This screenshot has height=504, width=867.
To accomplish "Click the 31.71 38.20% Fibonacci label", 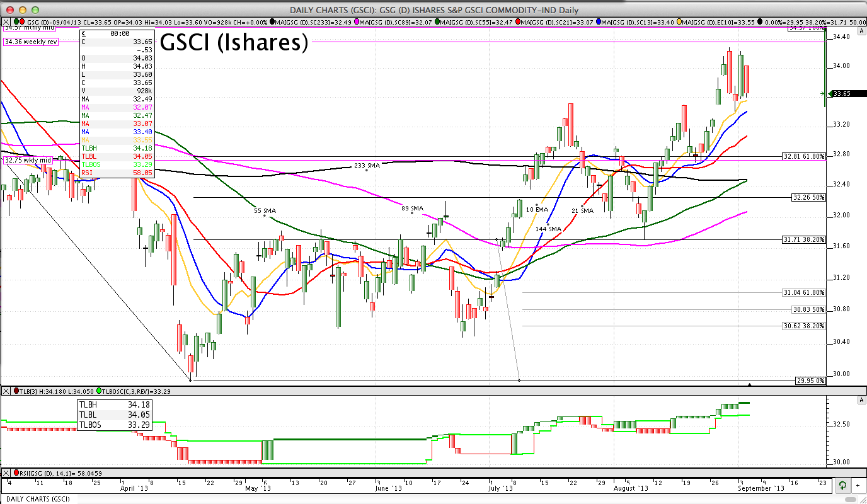I will pos(804,239).
